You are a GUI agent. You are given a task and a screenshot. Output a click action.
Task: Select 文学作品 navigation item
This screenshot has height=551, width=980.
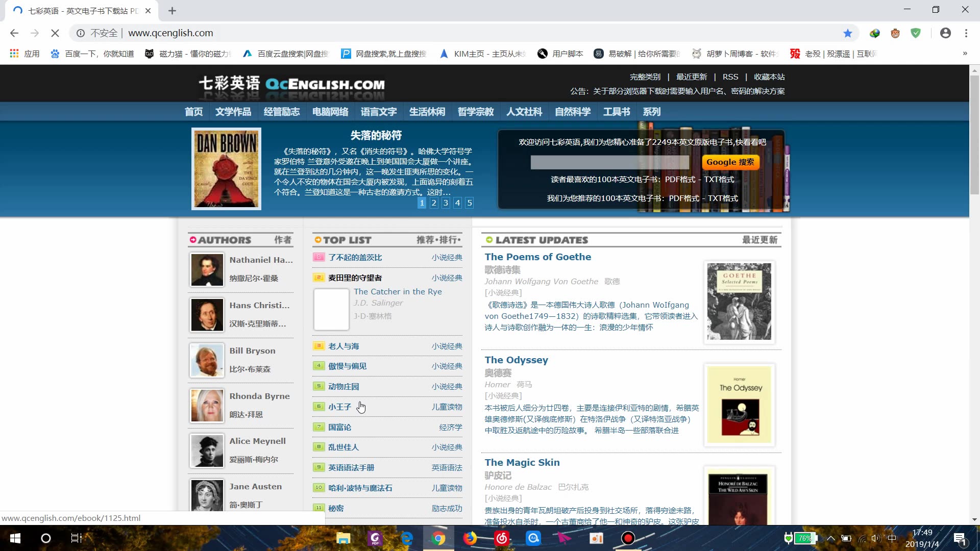pyautogui.click(x=233, y=112)
